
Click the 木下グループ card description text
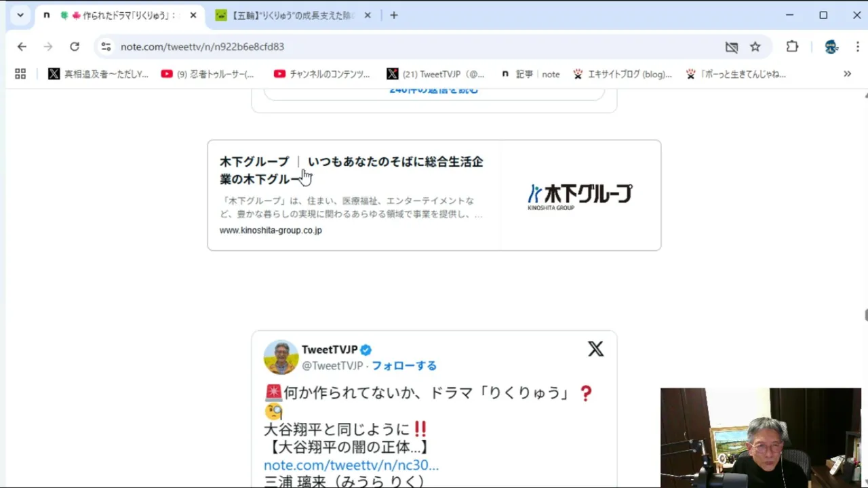pyautogui.click(x=351, y=207)
